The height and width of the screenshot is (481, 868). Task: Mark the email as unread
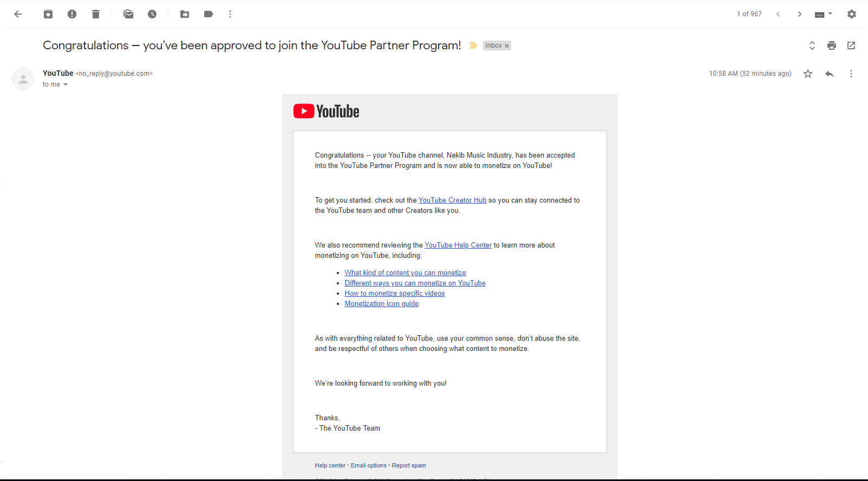click(128, 14)
